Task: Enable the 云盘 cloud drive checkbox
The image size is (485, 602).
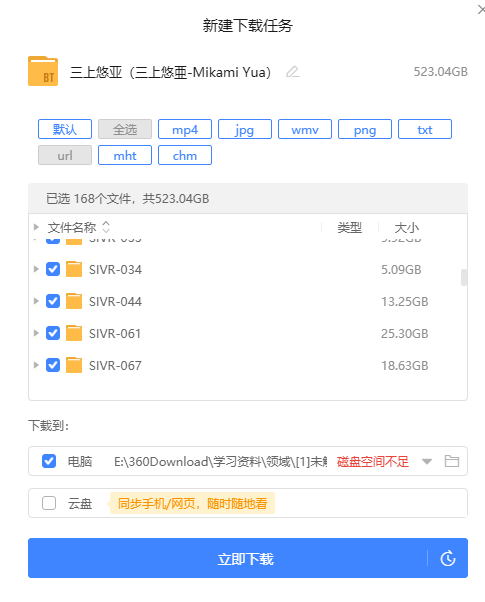Action: pos(49,503)
